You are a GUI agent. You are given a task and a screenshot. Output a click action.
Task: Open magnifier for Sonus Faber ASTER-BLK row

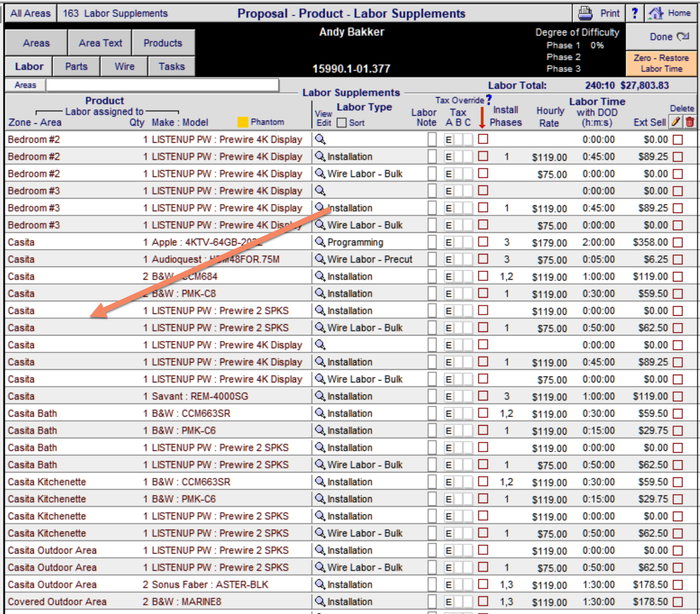(x=320, y=584)
